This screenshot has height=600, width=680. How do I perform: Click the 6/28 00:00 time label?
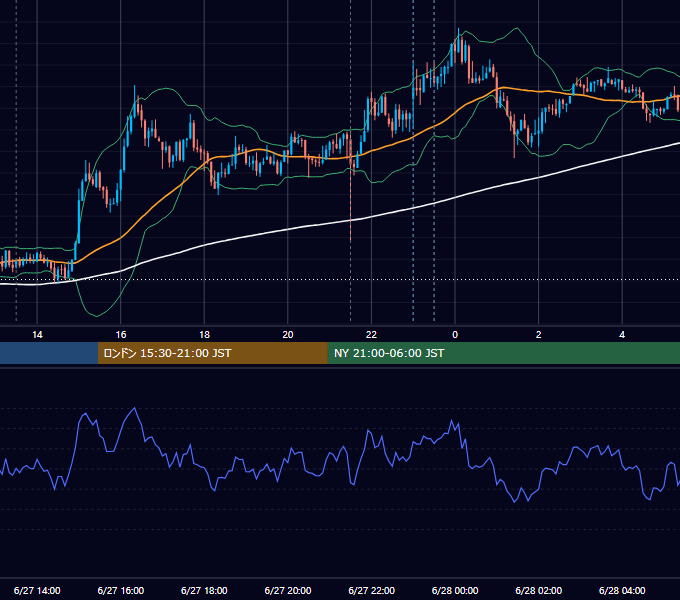click(455, 590)
